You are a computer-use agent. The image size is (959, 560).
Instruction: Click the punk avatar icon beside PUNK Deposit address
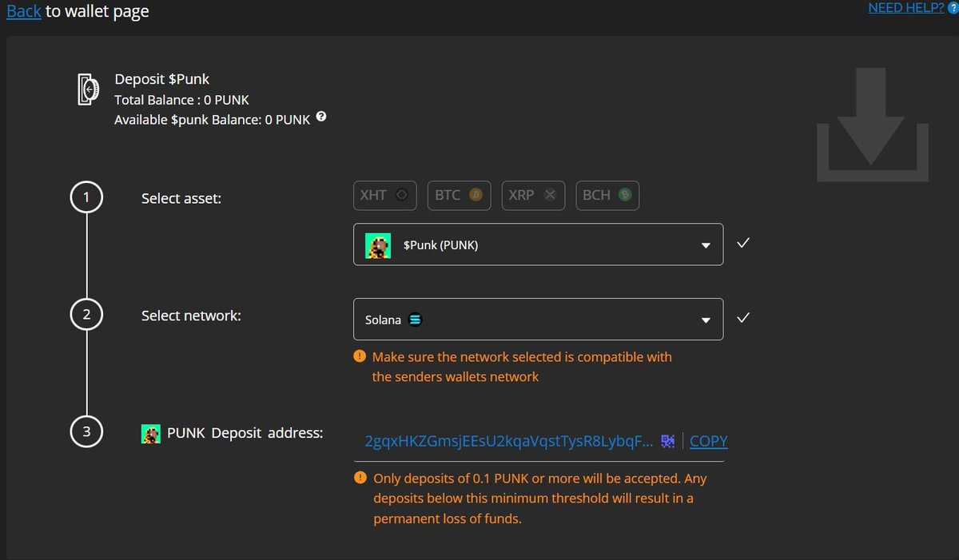coord(151,434)
